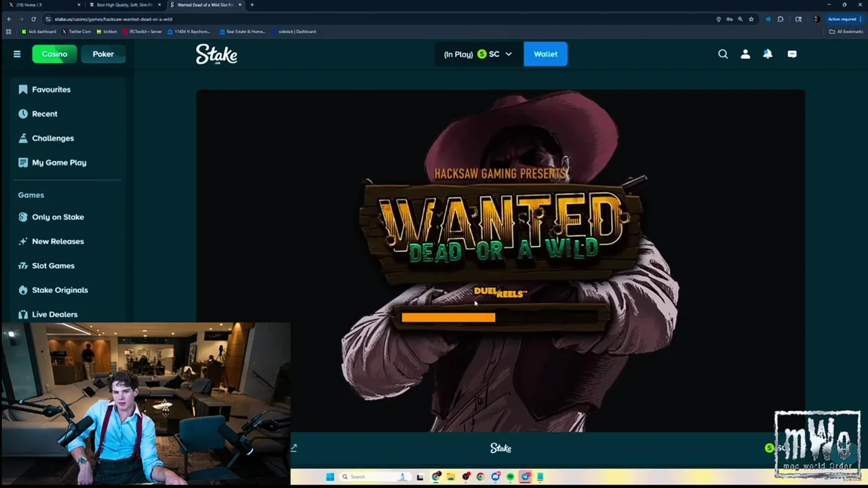Open a new browser tab
Viewport: 868px width, 488px height.
coord(252,5)
